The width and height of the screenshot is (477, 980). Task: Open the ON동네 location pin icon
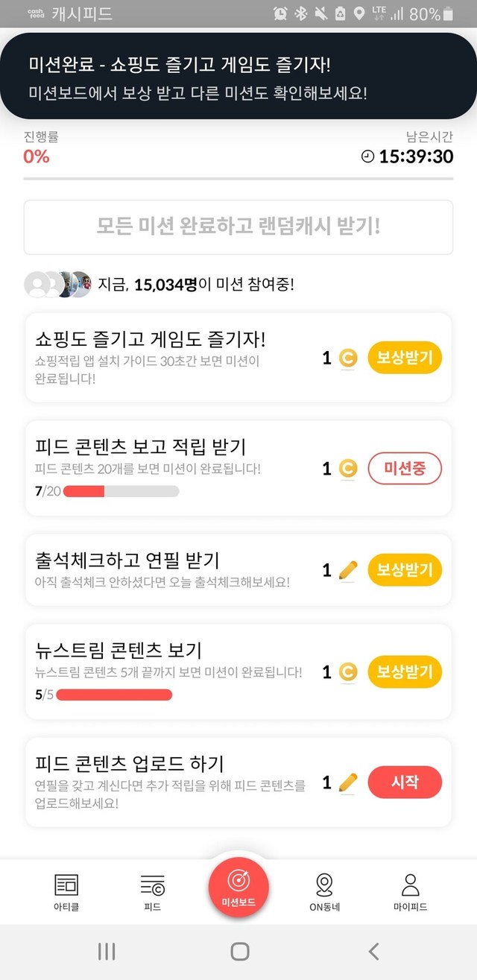click(x=324, y=885)
